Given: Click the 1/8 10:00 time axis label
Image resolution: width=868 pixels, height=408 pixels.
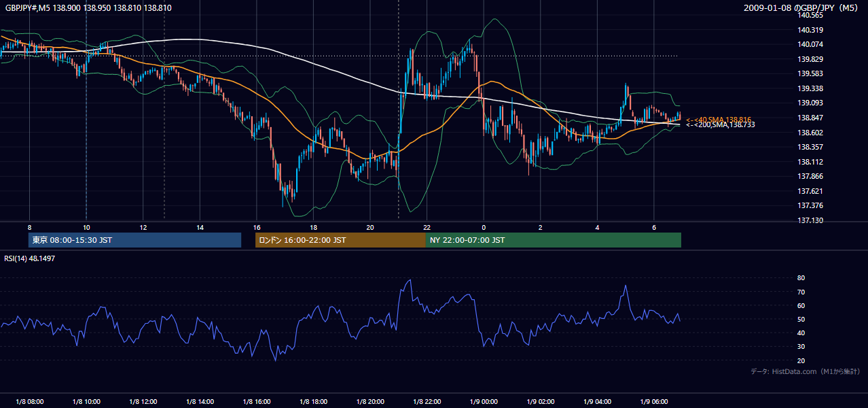Looking at the screenshot, I should click(x=86, y=402).
